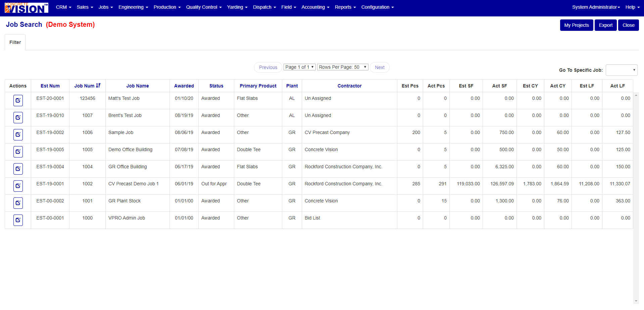The height and width of the screenshot is (310, 644).
Task: Click the Est Pcs value 200
Action: tap(416, 132)
